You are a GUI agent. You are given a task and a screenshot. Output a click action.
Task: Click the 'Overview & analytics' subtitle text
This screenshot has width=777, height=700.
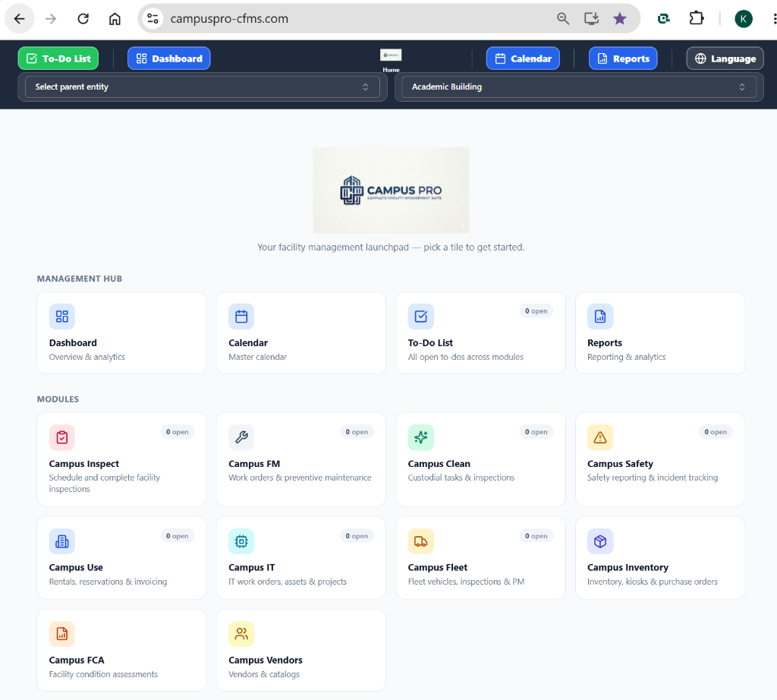pos(87,357)
